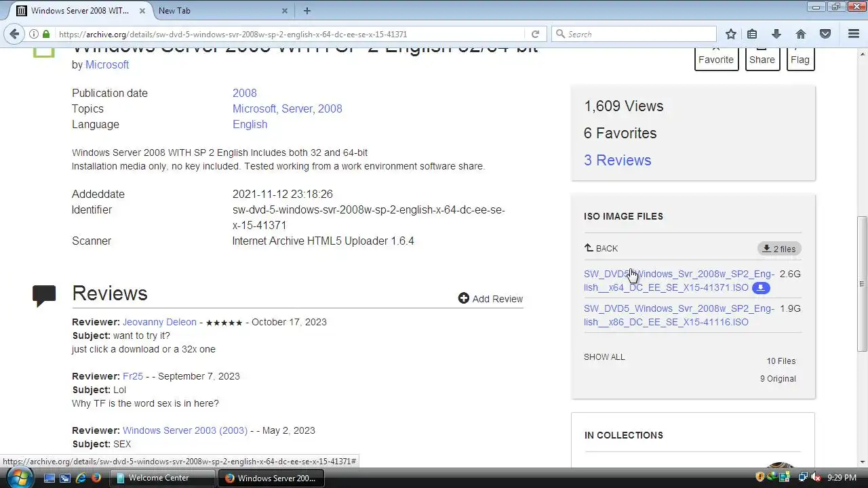The height and width of the screenshot is (488, 868).
Task: Click Show Desktop quick launch icon
Action: (49, 478)
